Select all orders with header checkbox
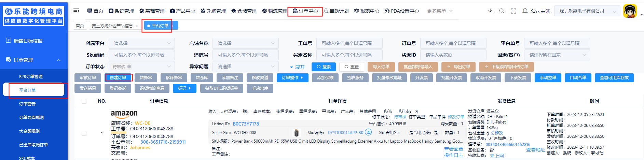 pyautogui.click(x=84, y=101)
